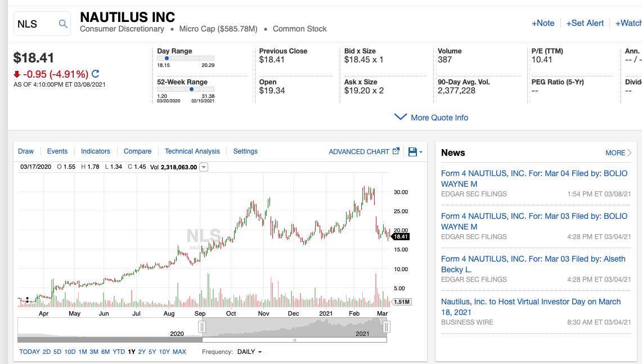
Task: Open Form 4 Mar 03 BOLIO WAYNE article
Action: click(x=534, y=221)
